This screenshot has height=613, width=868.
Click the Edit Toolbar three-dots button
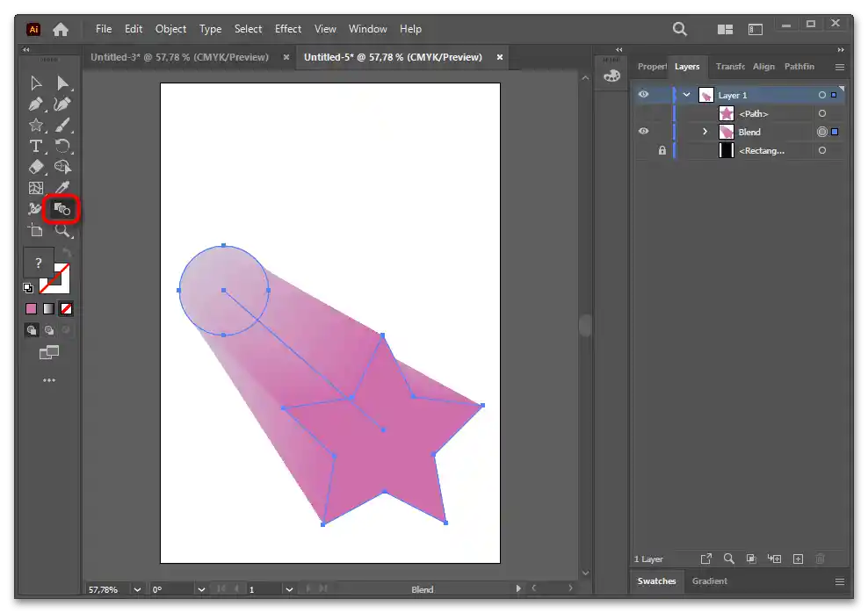[x=49, y=380]
